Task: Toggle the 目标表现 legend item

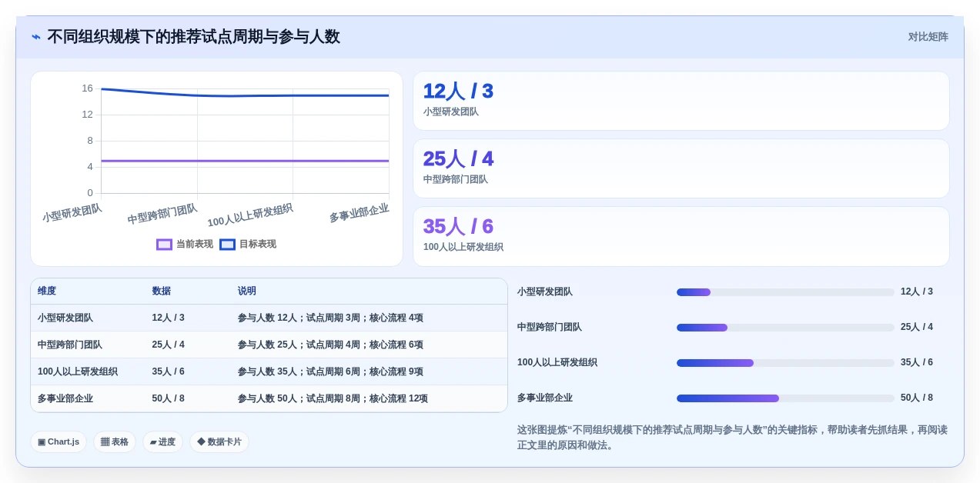Action: pos(248,245)
